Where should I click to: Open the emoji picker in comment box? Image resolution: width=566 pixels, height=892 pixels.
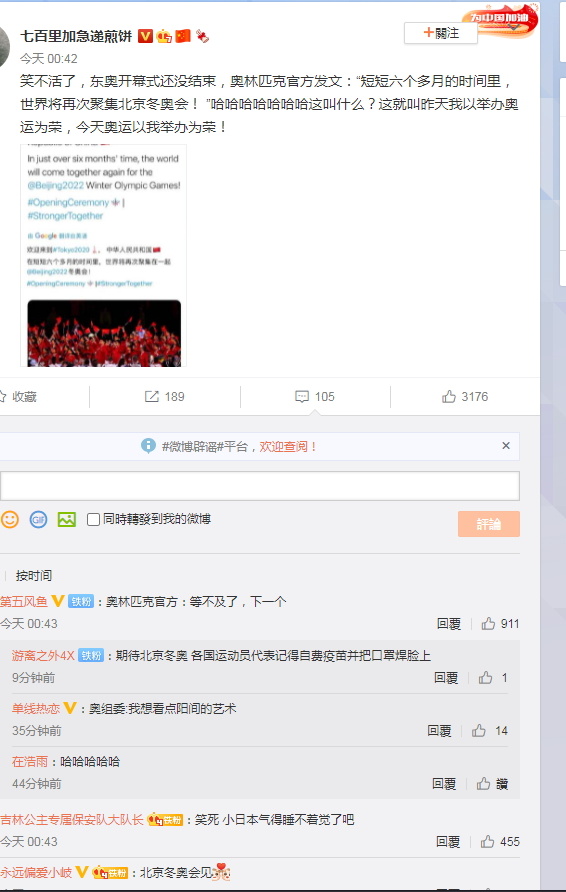(x=9, y=519)
